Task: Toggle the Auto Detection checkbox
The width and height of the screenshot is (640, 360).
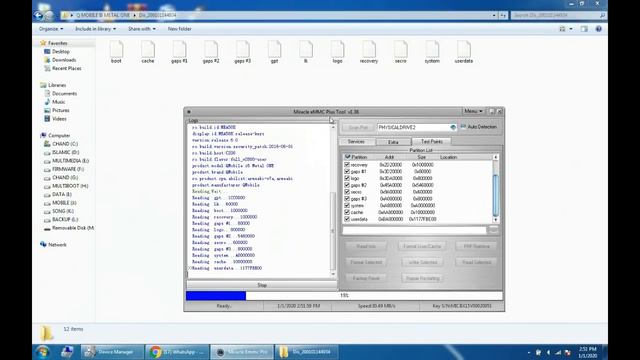Action: click(463, 127)
